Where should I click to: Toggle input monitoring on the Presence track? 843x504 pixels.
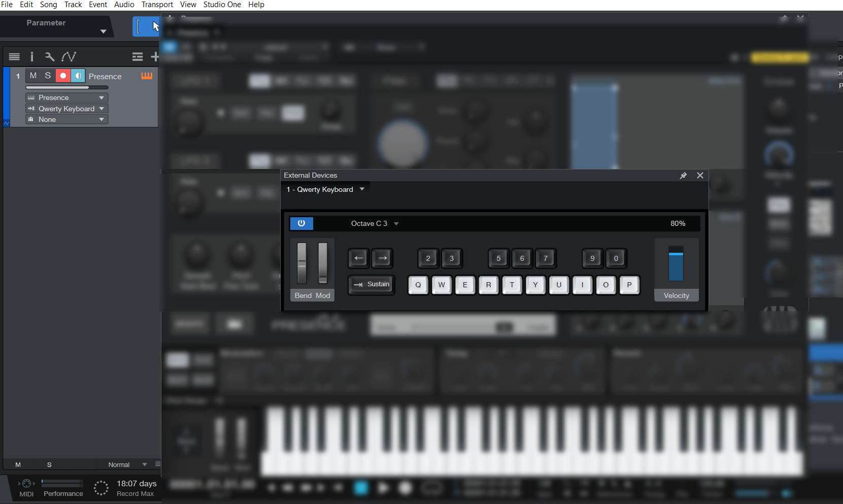(x=78, y=75)
